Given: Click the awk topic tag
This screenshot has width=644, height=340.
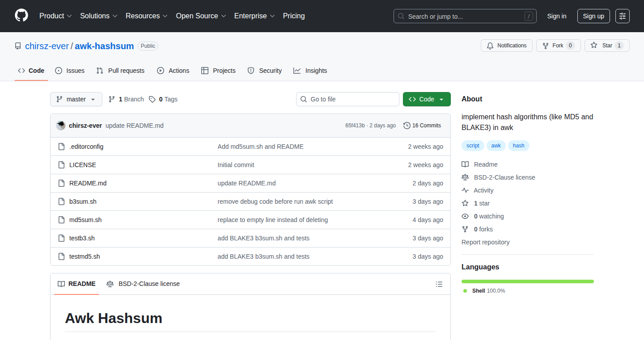Looking at the screenshot, I should pyautogui.click(x=496, y=146).
